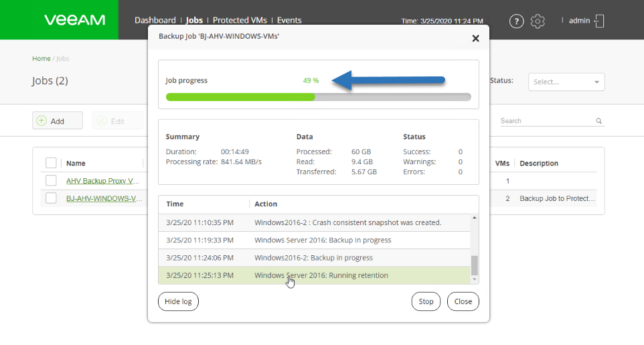Click the duration value 00:14:49
The height and width of the screenshot is (345, 644).
235,152
